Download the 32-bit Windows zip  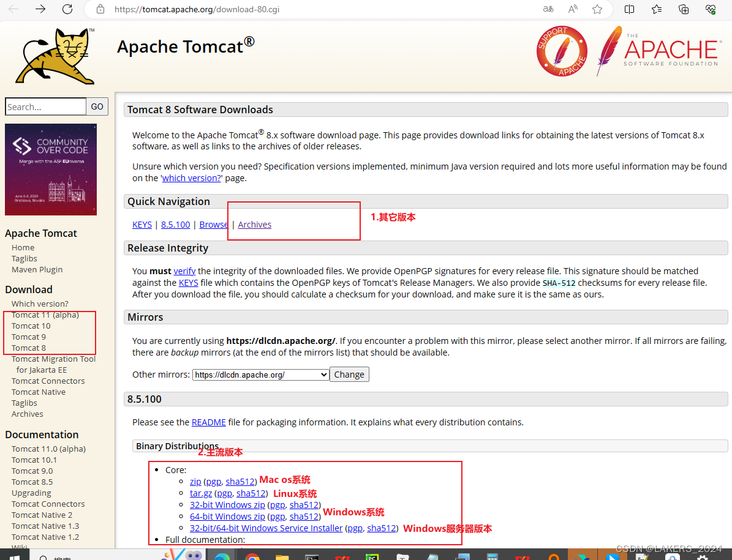tap(227, 505)
